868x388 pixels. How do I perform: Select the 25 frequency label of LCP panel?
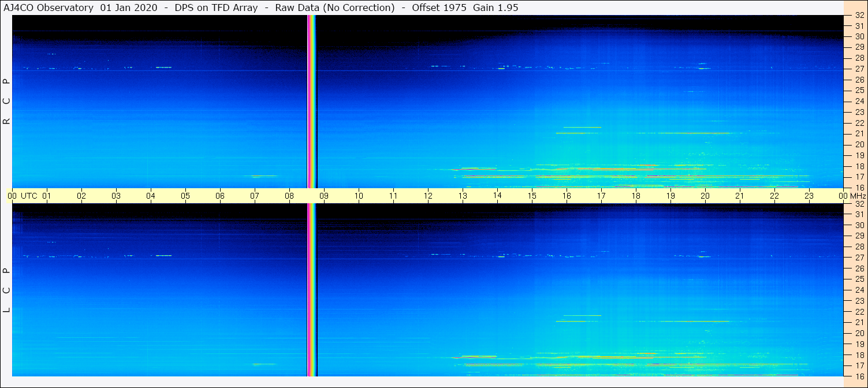tap(859, 279)
